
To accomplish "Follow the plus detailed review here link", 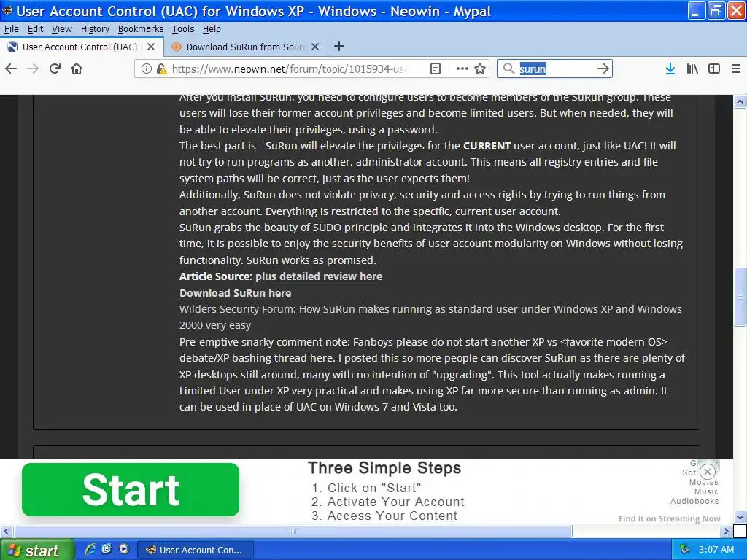I will (319, 276).
